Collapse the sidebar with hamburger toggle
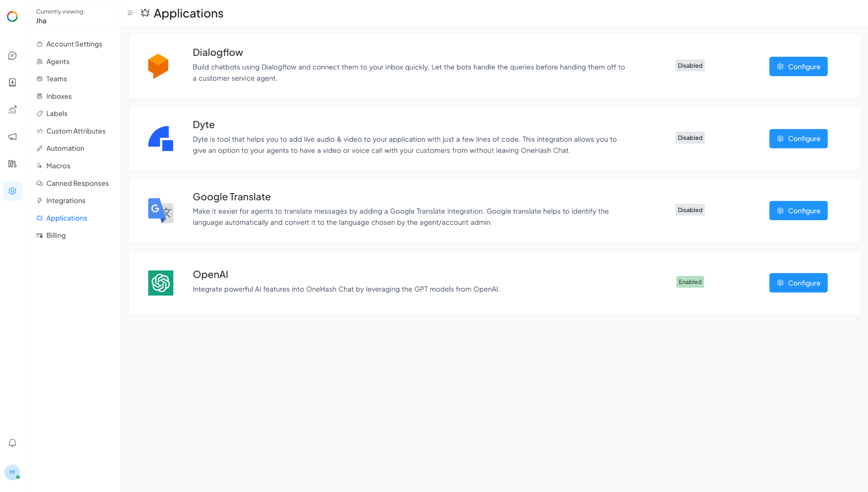This screenshot has height=492, width=868. [x=130, y=13]
